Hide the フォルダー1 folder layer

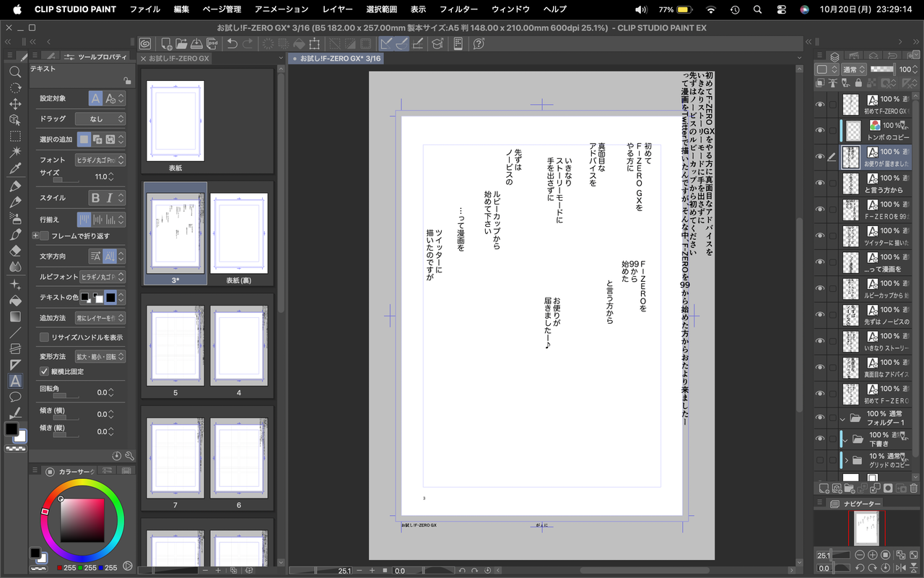(820, 418)
